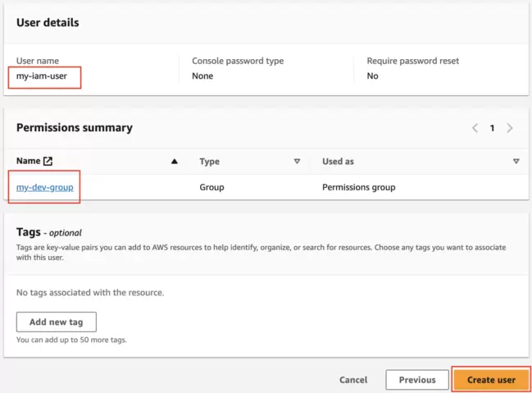
Task: Go back with the Previous button
Action: 417,379
